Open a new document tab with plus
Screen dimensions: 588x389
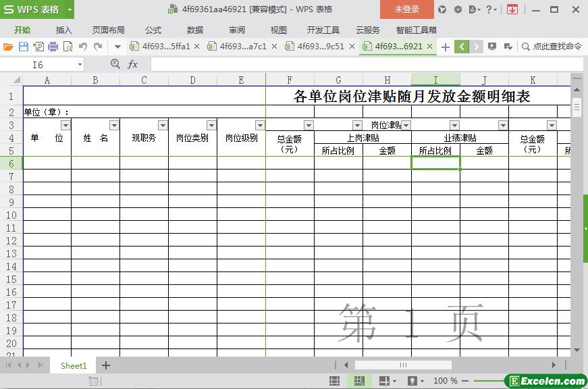point(445,47)
